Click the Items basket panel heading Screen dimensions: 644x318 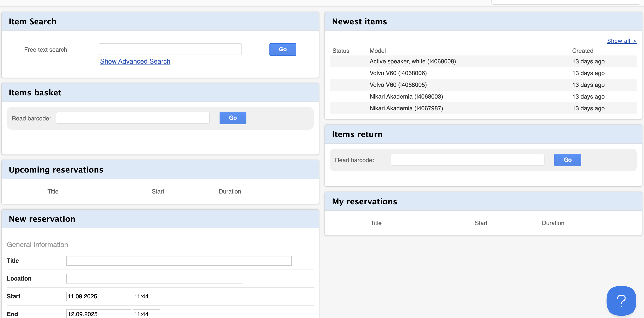(35, 92)
